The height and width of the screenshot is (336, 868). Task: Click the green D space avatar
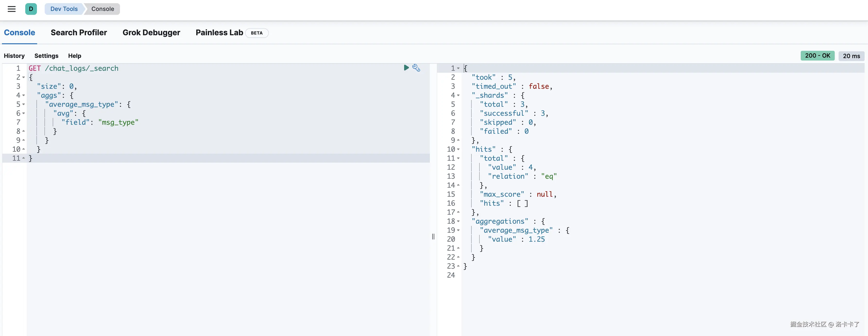click(x=31, y=9)
